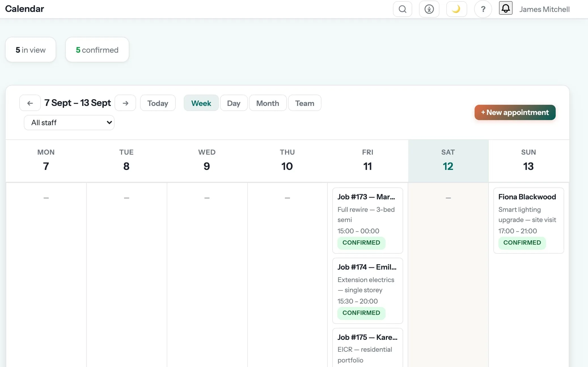The image size is (588, 367).
Task: Open Fiona Blackwood appointment card
Action: coord(528,220)
